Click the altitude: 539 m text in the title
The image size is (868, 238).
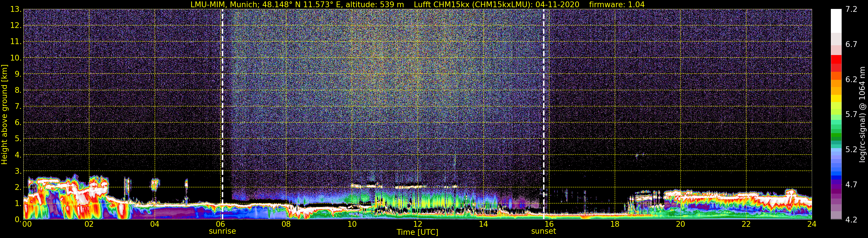click(375, 4)
